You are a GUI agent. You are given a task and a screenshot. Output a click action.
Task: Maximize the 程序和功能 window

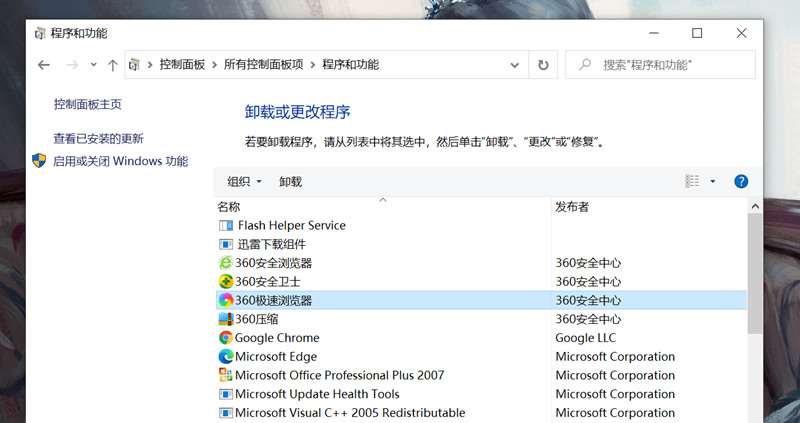697,33
